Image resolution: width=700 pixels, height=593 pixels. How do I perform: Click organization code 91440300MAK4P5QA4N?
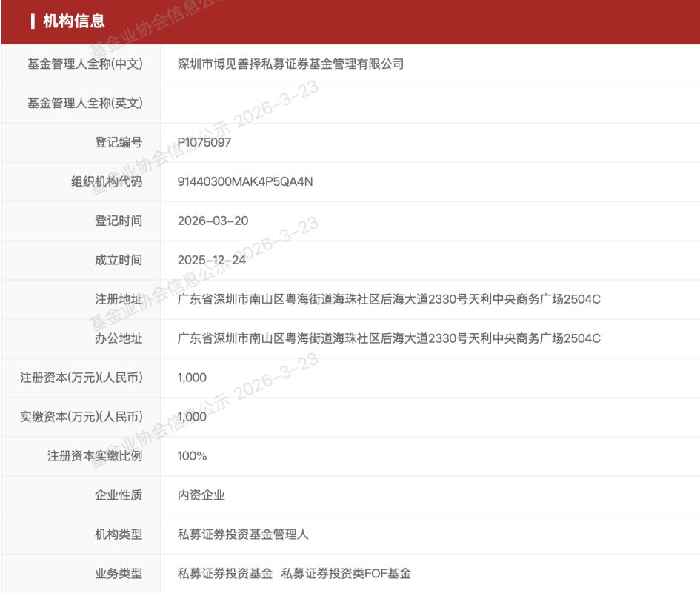click(x=245, y=182)
